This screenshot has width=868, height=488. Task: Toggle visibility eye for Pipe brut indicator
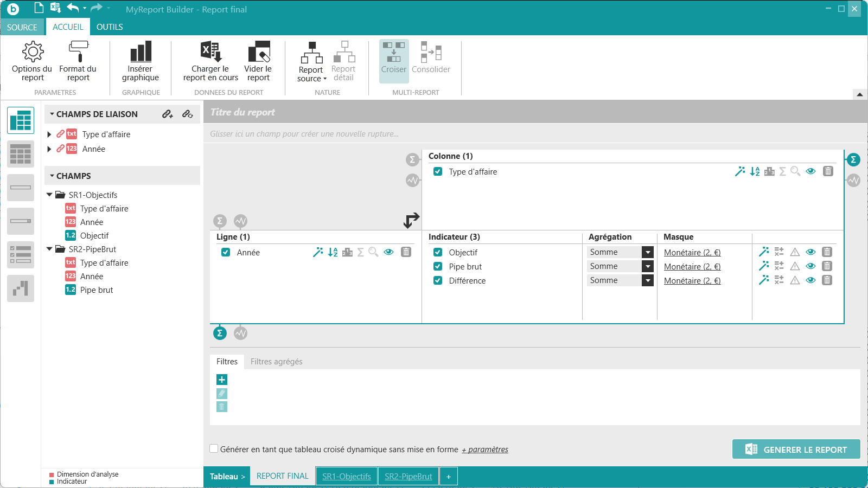[x=810, y=266]
